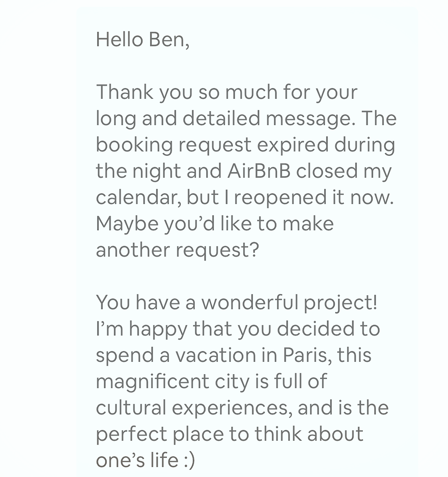Tap the word "wonderful" in the message

250,302
